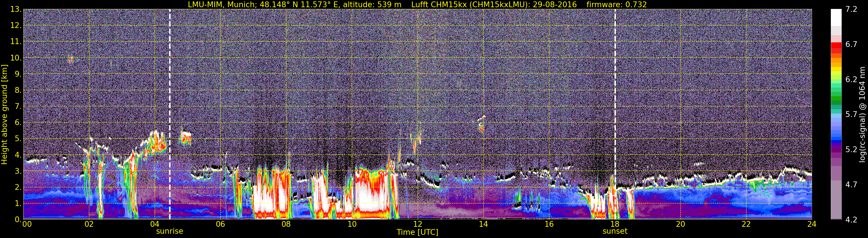Click the colorbar label 'log(rc-signal) @ 1064 nm'
This screenshot has width=868, height=238.
click(862, 114)
